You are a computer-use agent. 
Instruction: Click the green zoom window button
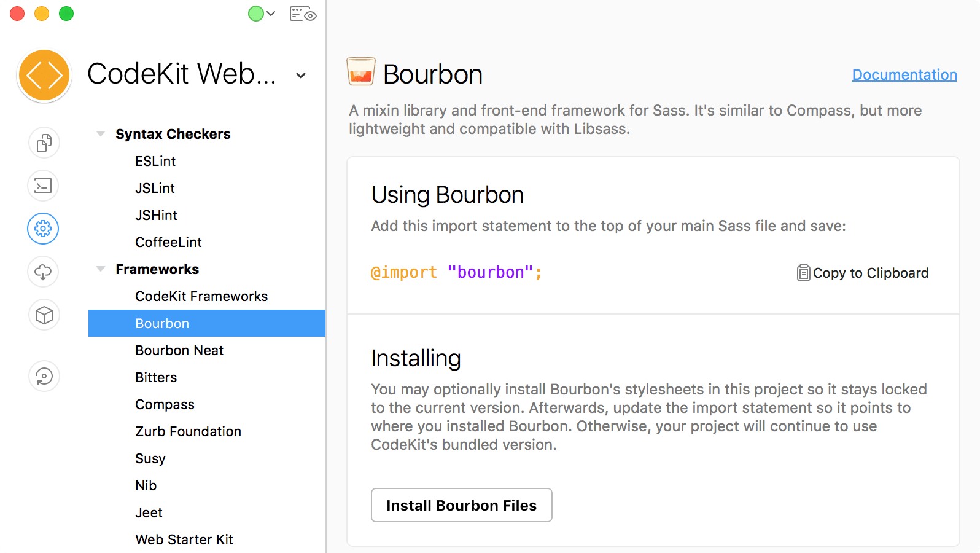coord(66,14)
